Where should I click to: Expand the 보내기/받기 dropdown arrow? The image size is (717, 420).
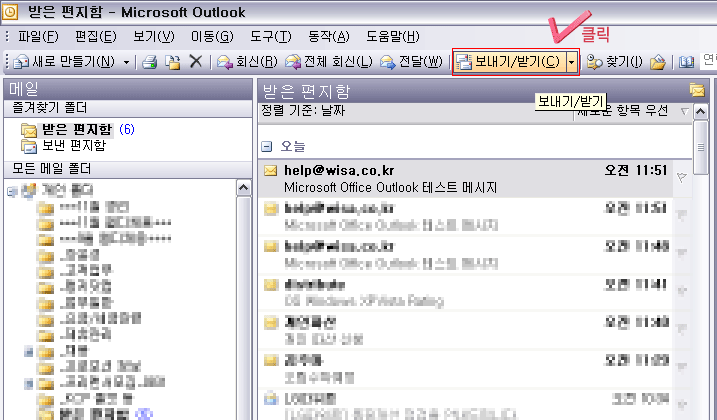coord(572,62)
